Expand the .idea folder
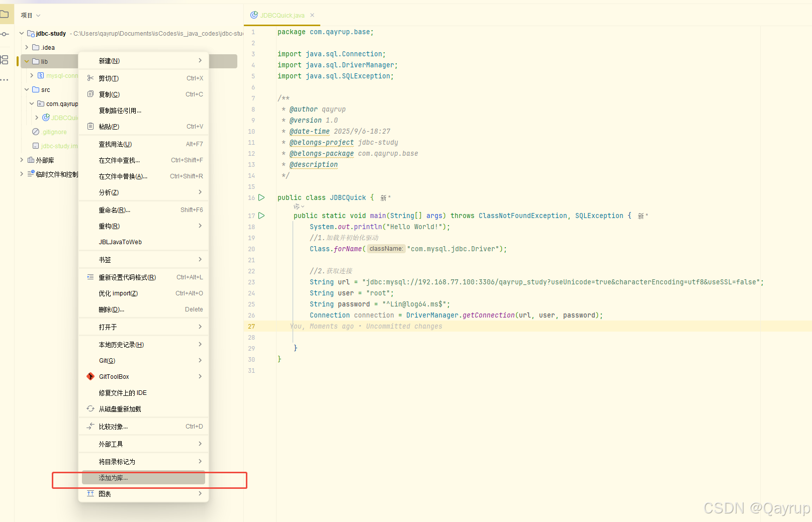812x522 pixels. (27, 47)
